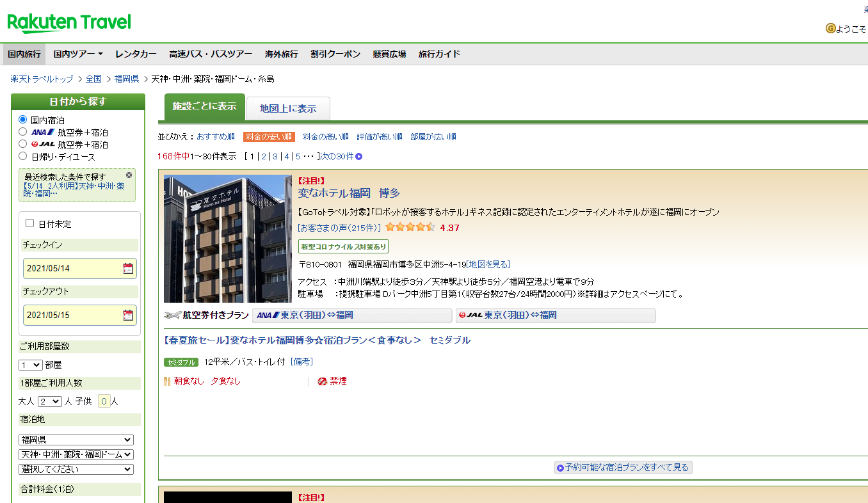Image resolution: width=868 pixels, height=503 pixels.
Task: Select the ANA flight plus stay option
Action: coord(23,132)
